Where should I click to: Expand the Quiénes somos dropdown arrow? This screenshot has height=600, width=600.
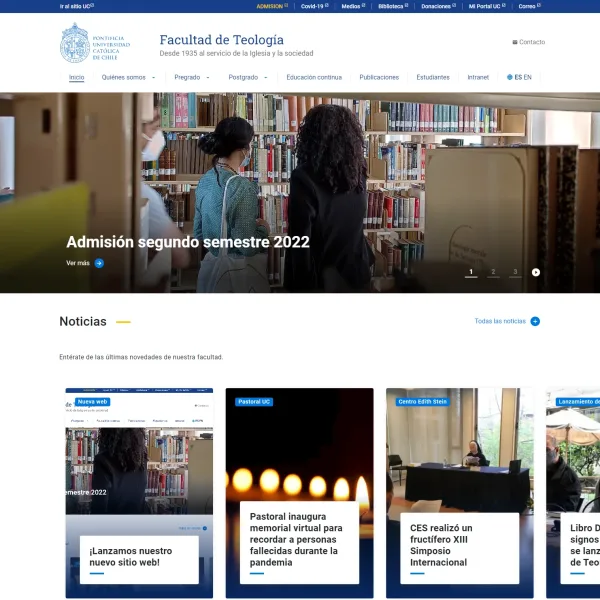(x=153, y=78)
